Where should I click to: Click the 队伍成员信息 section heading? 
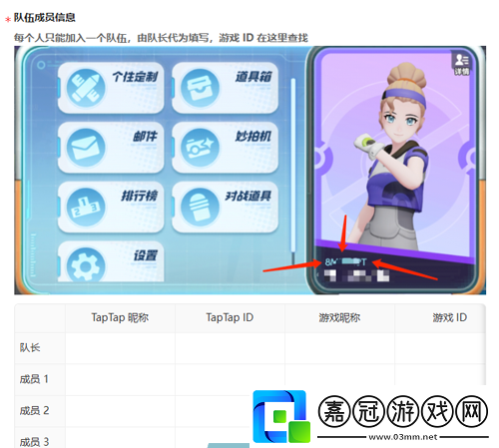point(45,18)
